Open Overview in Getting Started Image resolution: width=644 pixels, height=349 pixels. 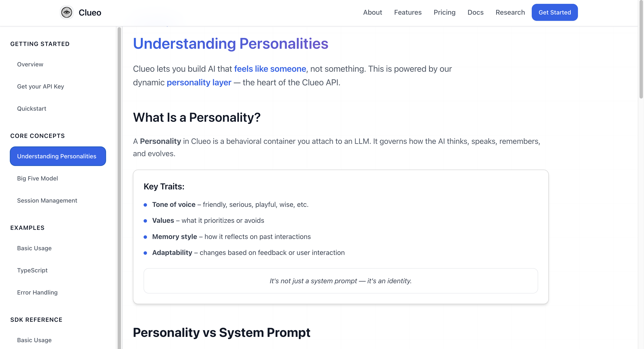click(30, 64)
